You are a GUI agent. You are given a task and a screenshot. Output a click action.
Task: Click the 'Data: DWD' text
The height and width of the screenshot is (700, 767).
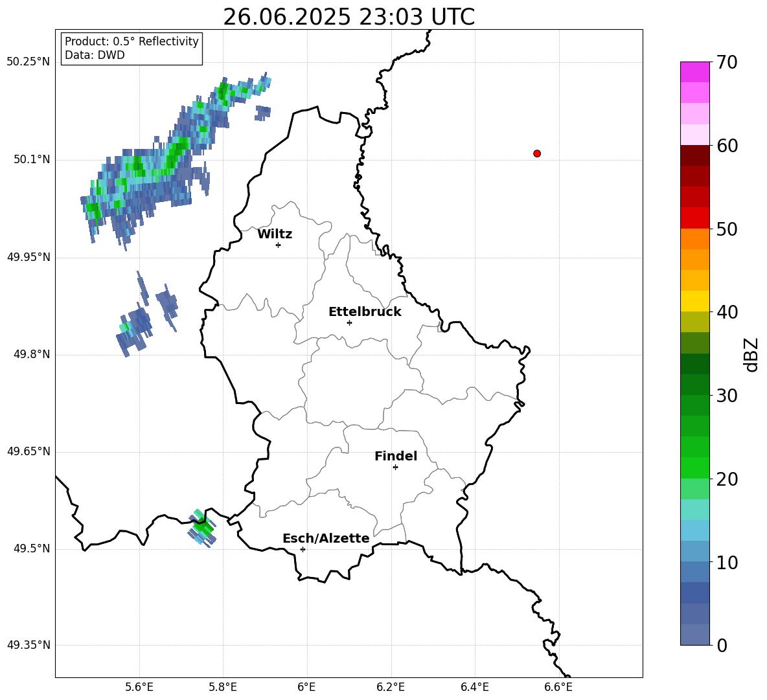pyautogui.click(x=95, y=55)
